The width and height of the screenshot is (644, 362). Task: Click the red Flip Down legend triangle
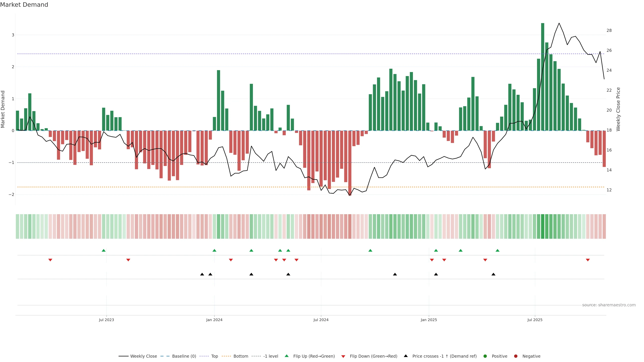[x=343, y=356]
